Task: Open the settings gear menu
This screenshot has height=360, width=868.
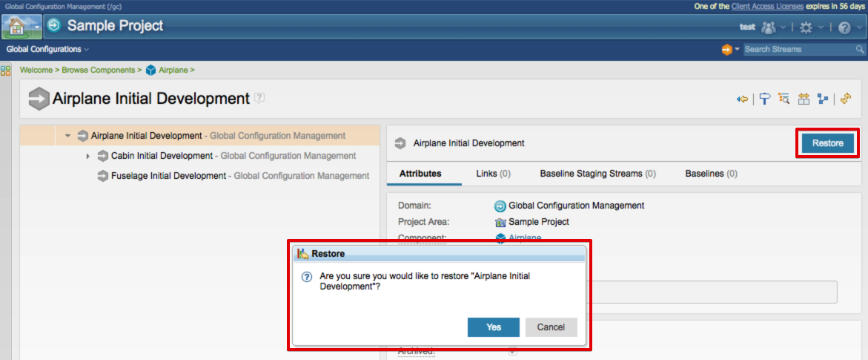Action: tap(806, 27)
